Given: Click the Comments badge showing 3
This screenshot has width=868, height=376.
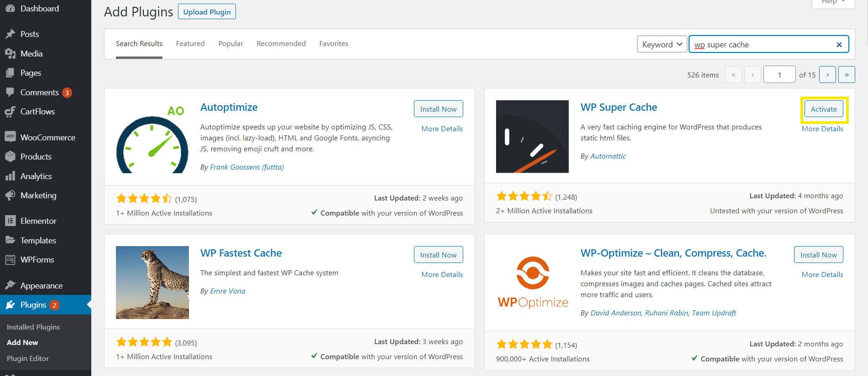Looking at the screenshot, I should point(67,93).
